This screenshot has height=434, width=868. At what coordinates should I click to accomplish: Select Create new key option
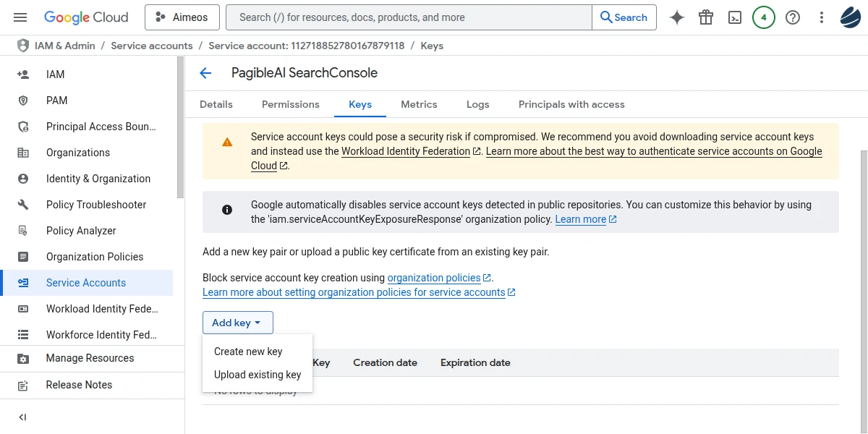pos(248,352)
